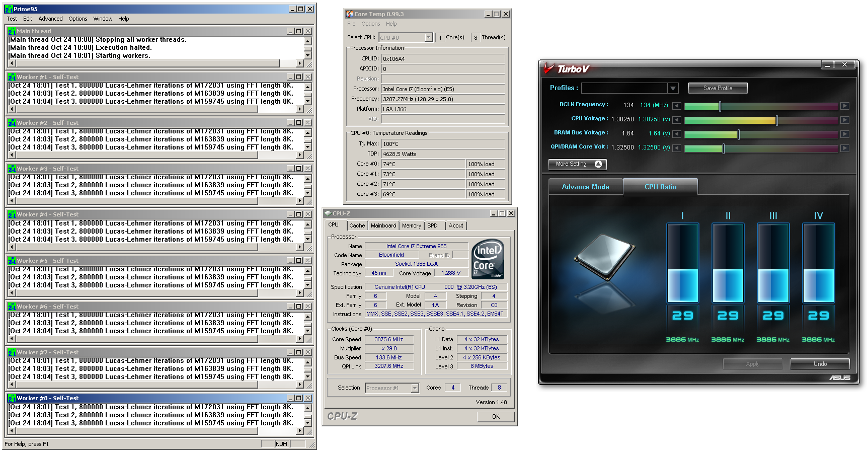
Task: Click the CPU-Z title bar icon
Action: pos(328,213)
